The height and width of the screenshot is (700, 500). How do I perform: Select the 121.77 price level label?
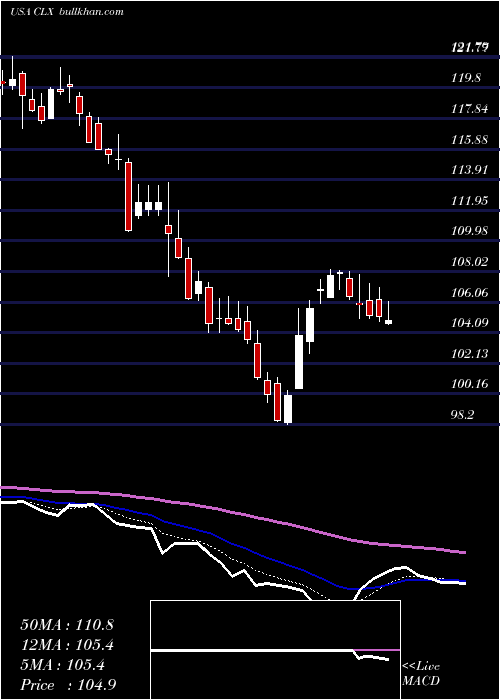(470, 47)
